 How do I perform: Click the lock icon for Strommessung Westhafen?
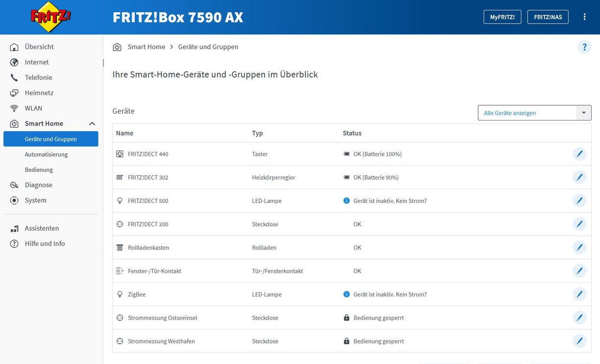347,341
